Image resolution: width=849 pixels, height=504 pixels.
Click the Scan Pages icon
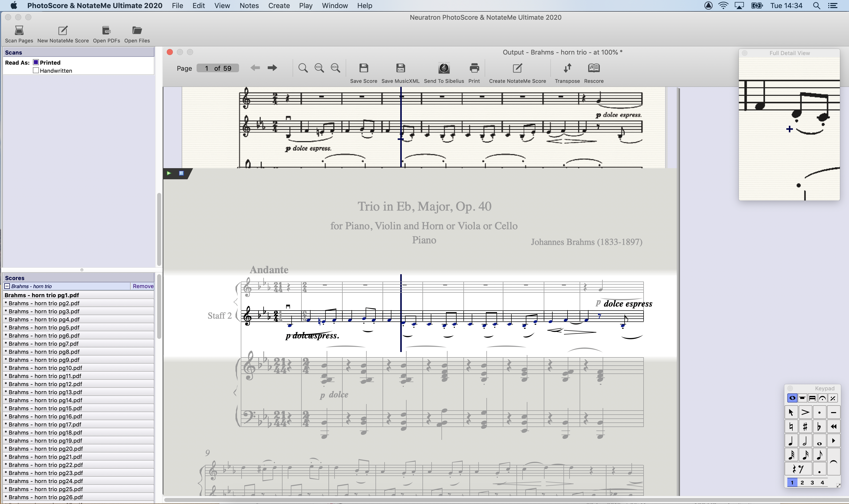(x=19, y=31)
